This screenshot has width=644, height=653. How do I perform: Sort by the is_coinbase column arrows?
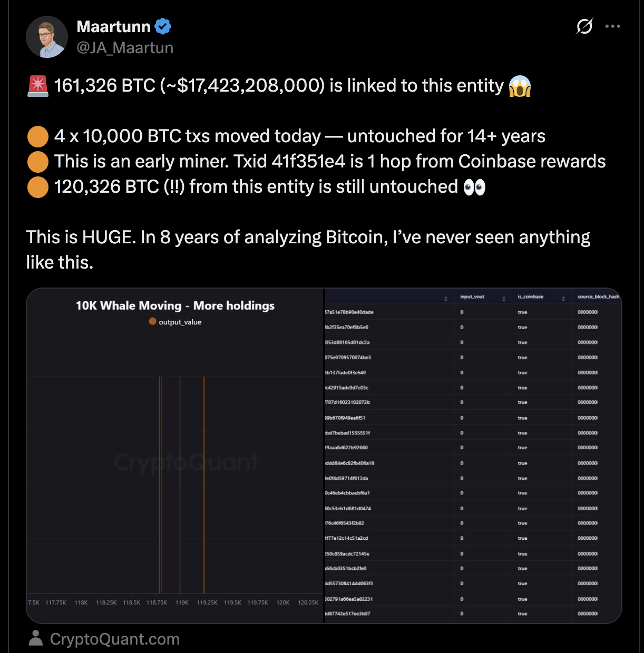563,299
